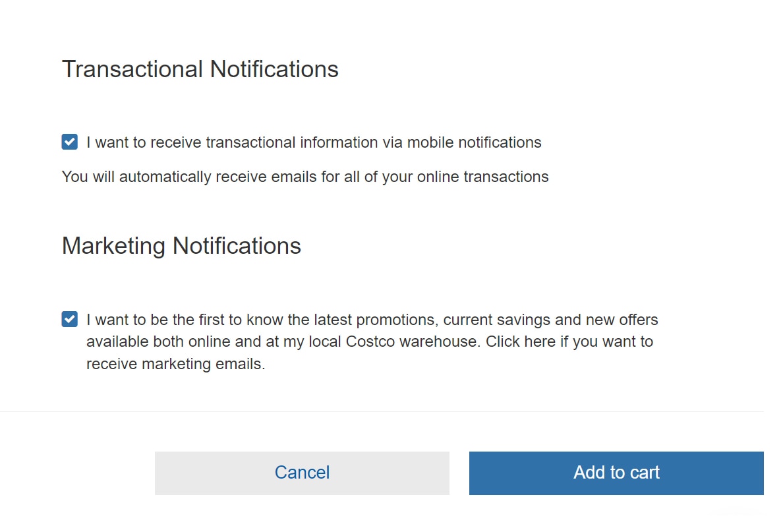Click the Add to cart button
This screenshot has height=532, width=783.
point(616,473)
